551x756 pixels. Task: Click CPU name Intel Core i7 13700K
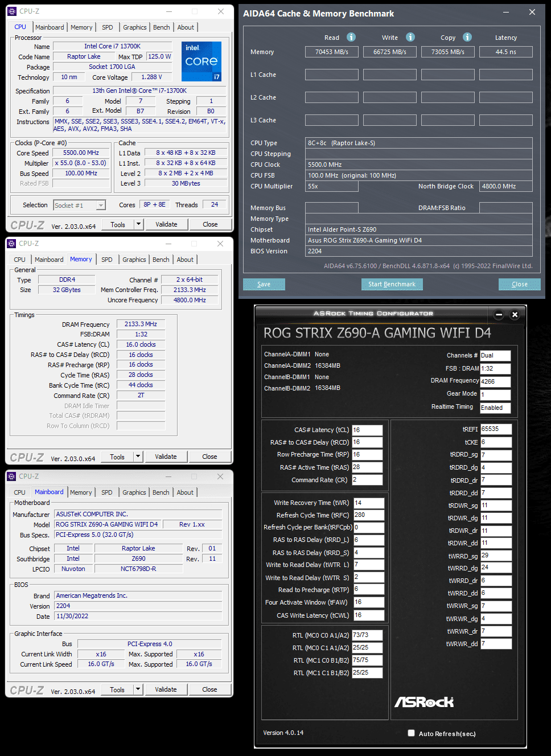pos(113,47)
